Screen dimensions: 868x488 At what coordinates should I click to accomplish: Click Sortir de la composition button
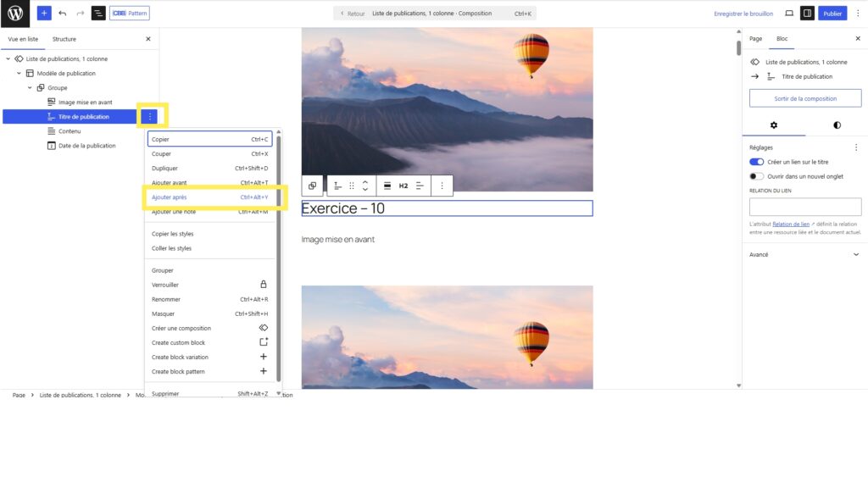[805, 98]
